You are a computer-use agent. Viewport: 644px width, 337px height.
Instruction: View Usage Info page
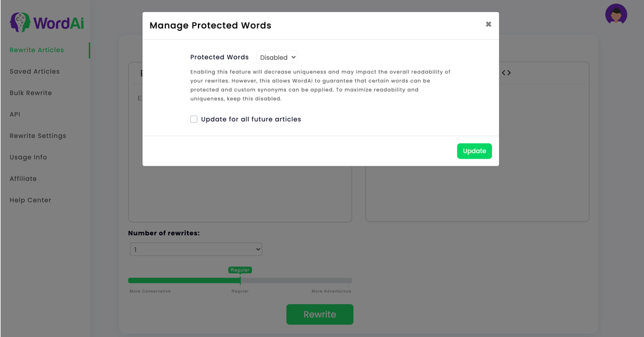[x=28, y=157]
